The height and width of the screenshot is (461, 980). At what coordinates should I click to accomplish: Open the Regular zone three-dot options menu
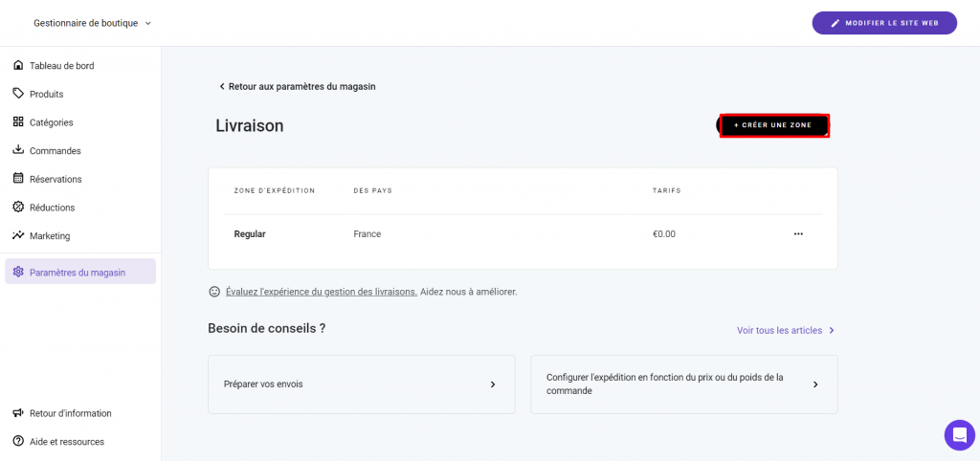point(798,234)
